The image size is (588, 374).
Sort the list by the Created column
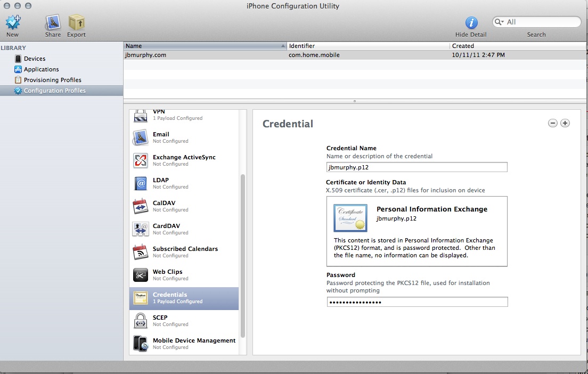tap(518, 46)
